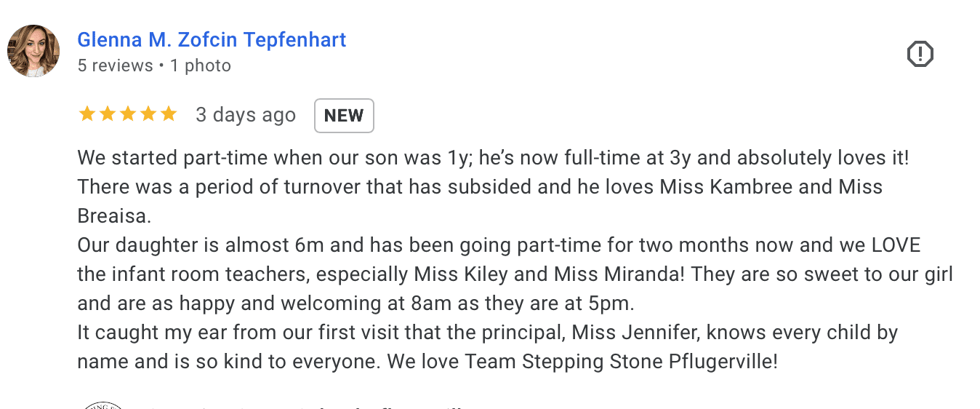Click the name "Miss Kambree" in the review
Screen dimensions: 980x409
(x=727, y=187)
